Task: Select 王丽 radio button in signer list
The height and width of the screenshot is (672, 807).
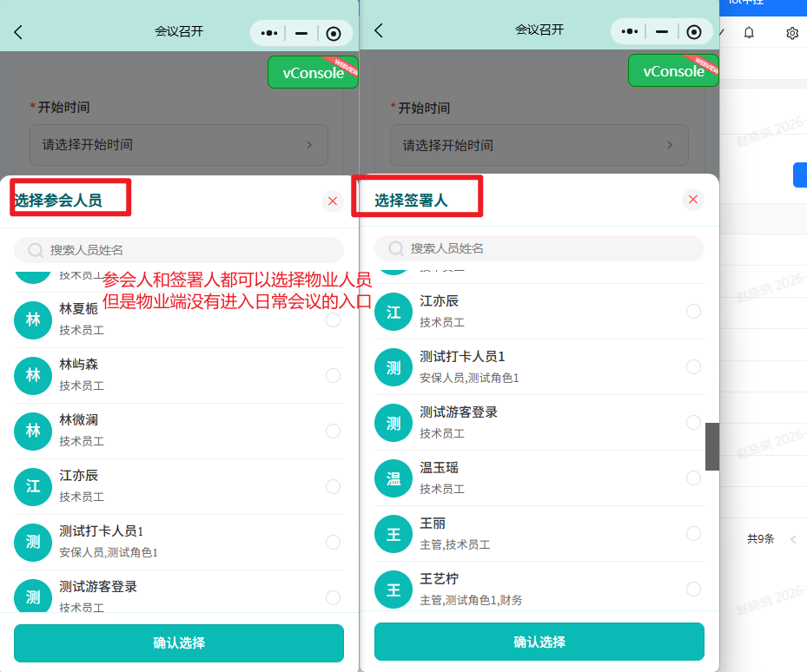Action: coord(693,534)
